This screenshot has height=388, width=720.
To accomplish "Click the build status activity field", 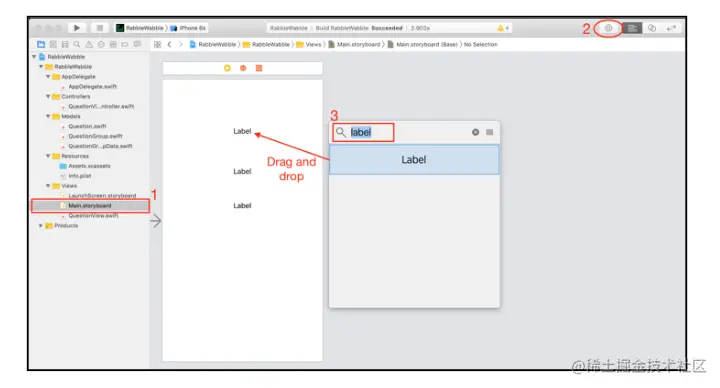I will click(389, 28).
